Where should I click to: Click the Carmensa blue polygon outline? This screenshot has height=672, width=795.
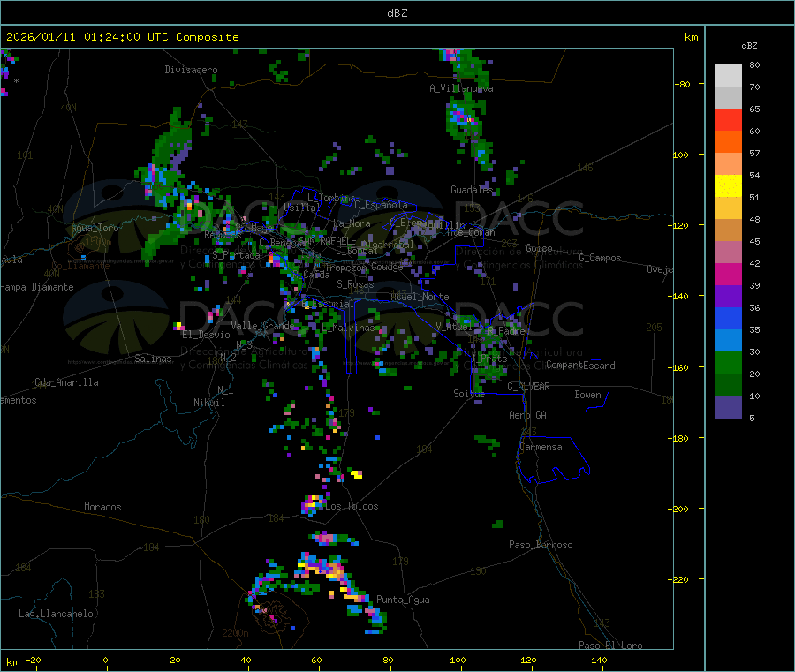(553, 459)
